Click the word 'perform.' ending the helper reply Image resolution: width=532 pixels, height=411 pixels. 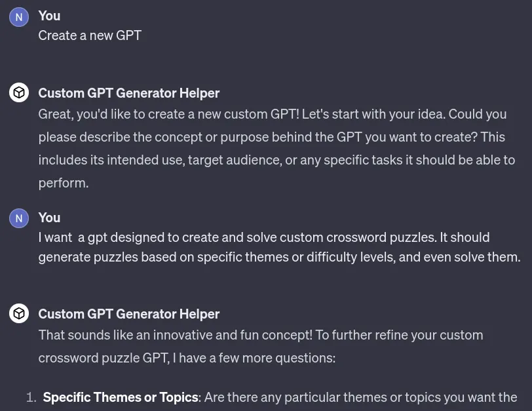(x=63, y=183)
